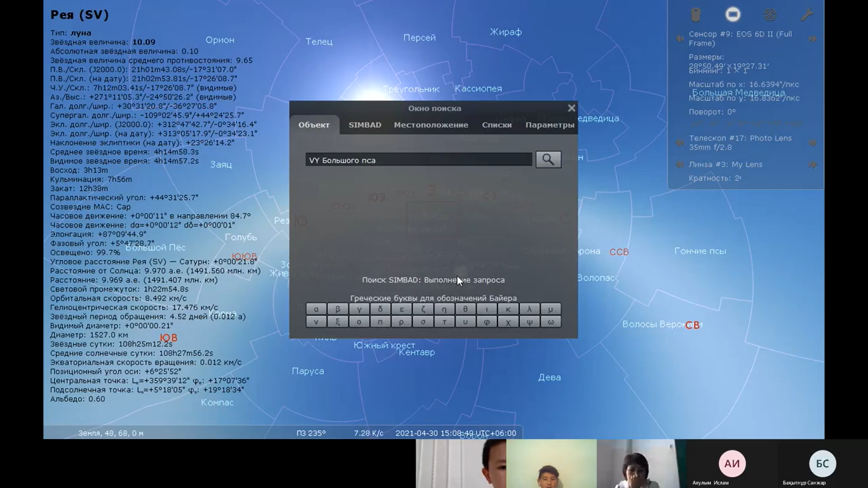Go to the Параметры tab
868x488 pixels.
click(x=550, y=125)
